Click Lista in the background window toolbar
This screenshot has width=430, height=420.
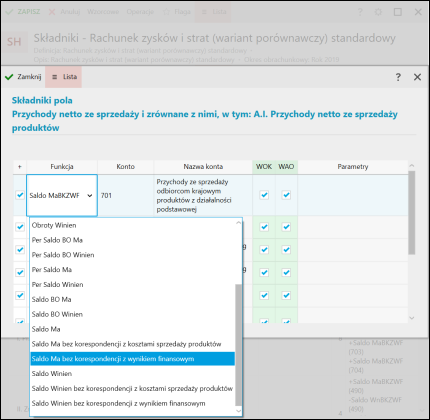[213, 12]
